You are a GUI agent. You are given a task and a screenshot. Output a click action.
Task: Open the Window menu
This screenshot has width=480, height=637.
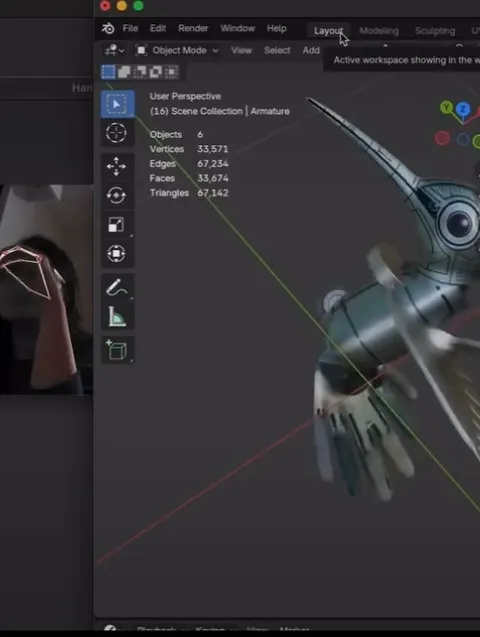click(x=238, y=28)
